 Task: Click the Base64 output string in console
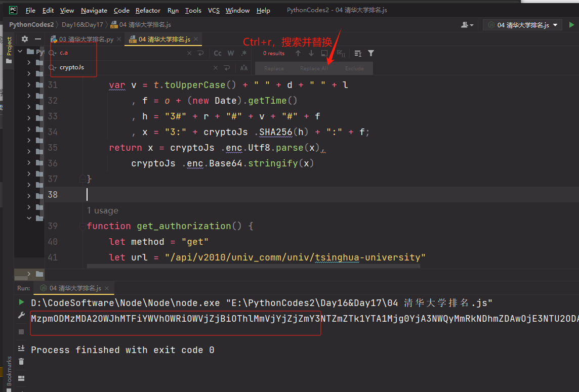305,319
